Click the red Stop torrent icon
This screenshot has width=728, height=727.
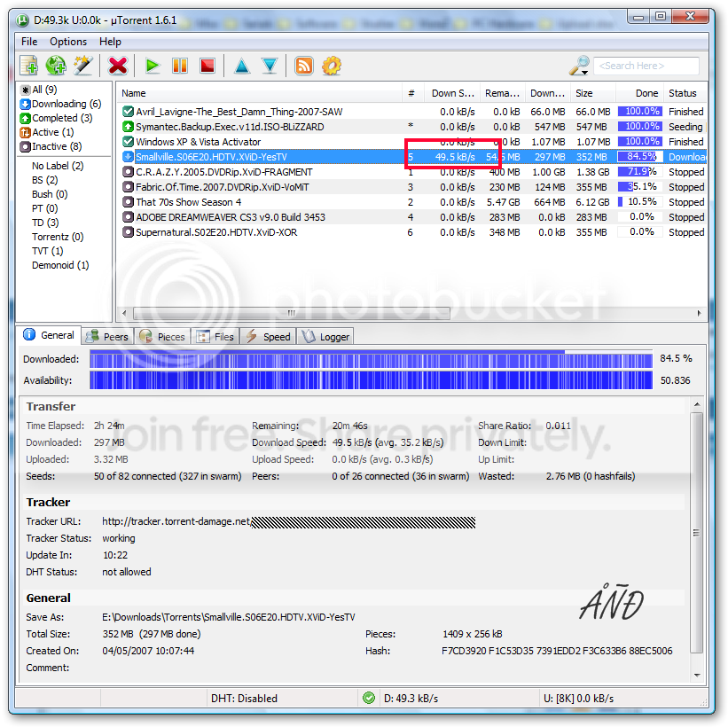(x=207, y=66)
